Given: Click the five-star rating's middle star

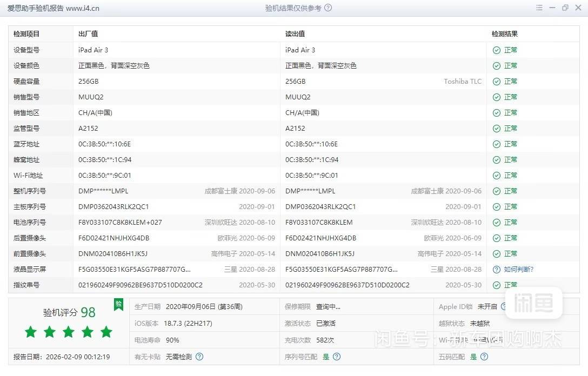Looking at the screenshot, I should 69,332.
